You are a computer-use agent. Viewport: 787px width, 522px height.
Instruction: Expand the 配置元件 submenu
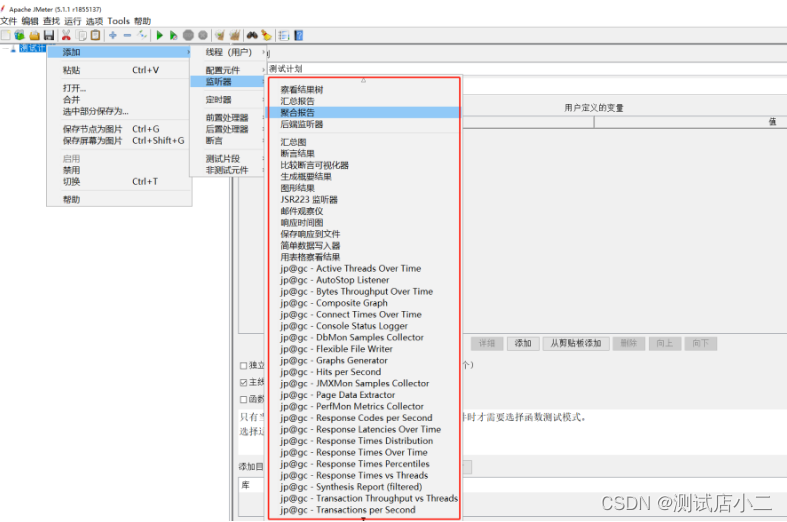pos(228,70)
